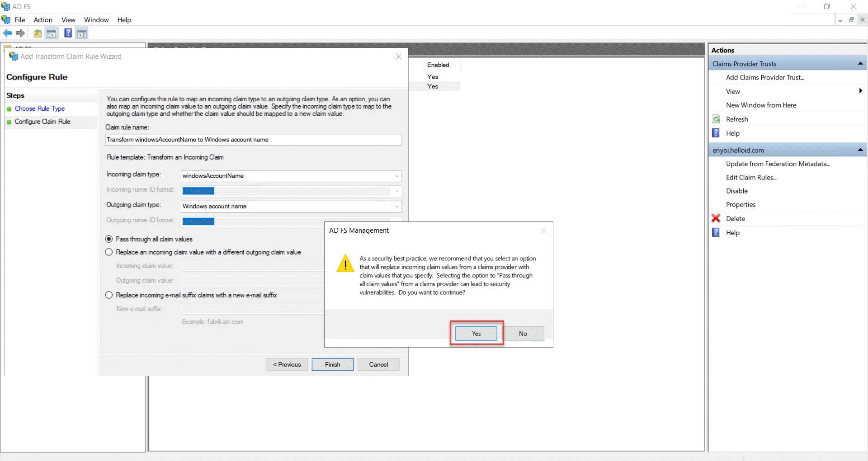This screenshot has width=868, height=461.
Task: Click the second Yes value under Enabled
Action: coord(433,86)
